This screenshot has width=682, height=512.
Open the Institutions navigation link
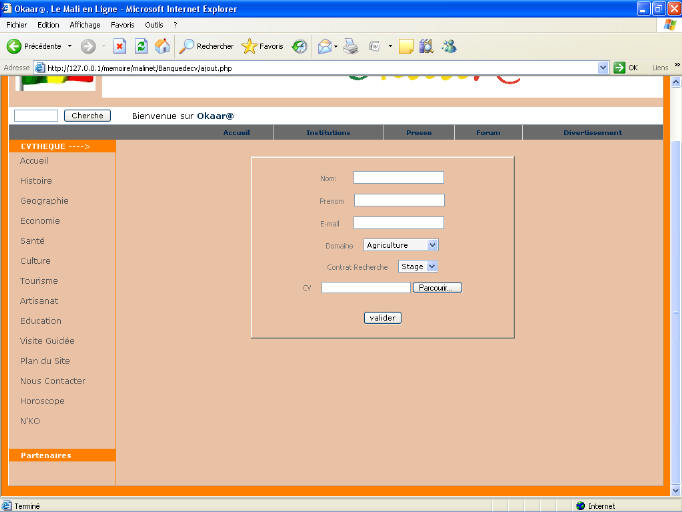coord(328,133)
